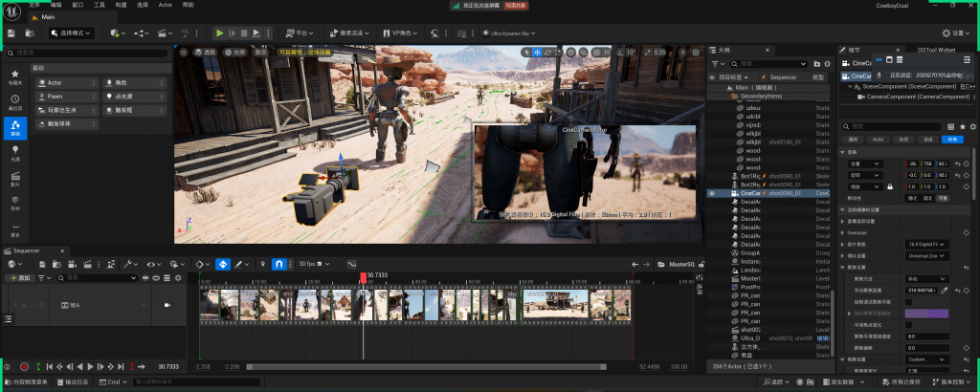Click the purple debug focus plane color swatch

pyautogui.click(x=926, y=313)
